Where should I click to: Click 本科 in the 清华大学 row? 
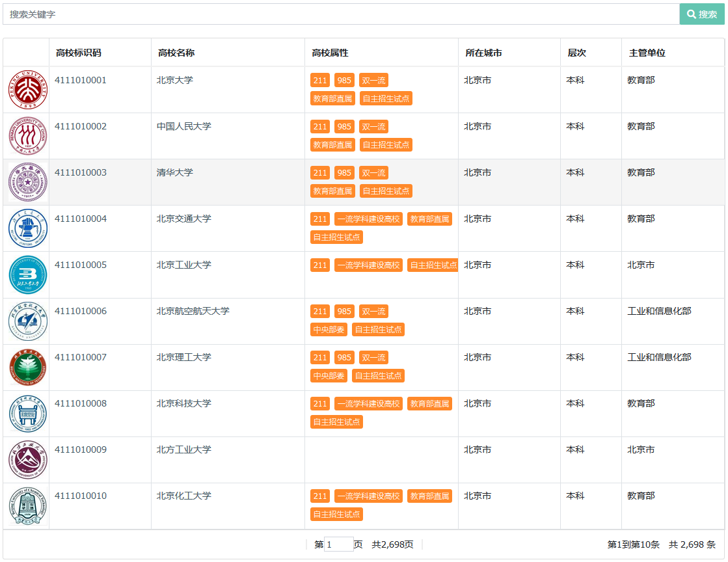click(575, 172)
